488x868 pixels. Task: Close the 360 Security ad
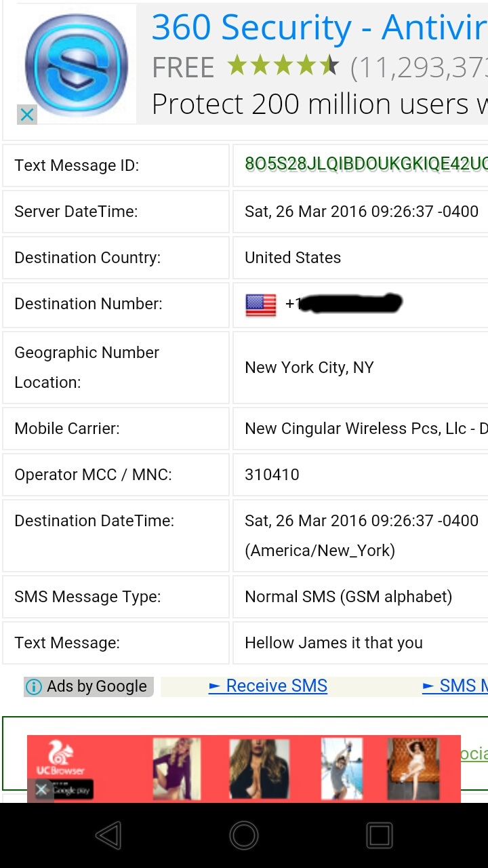coord(26,115)
